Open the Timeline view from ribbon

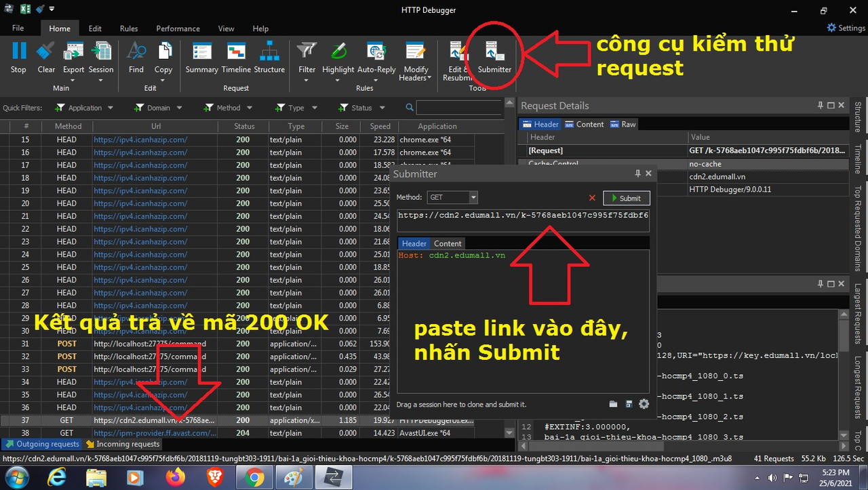click(x=236, y=57)
